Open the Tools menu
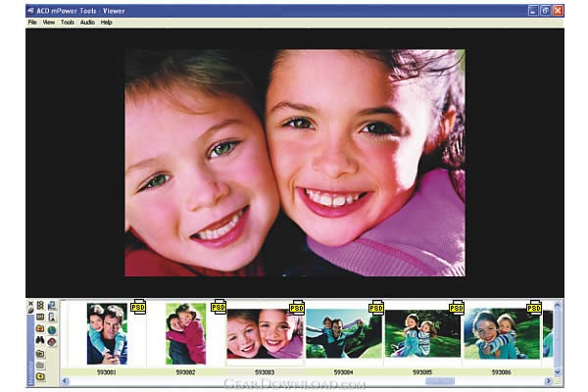 pos(68,23)
